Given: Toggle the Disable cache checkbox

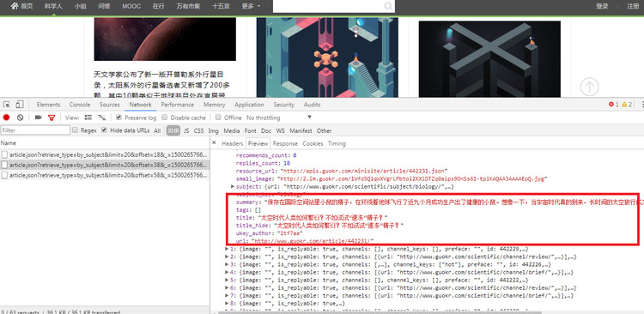Looking at the screenshot, I should (x=165, y=118).
